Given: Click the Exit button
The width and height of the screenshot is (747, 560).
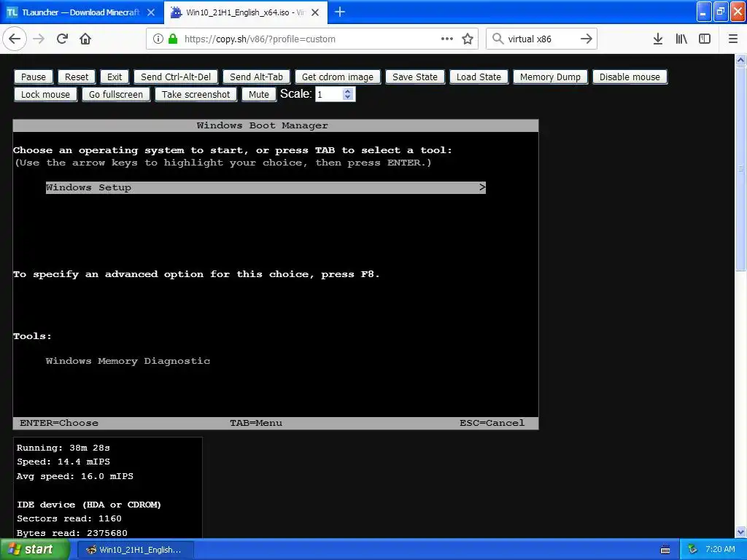Looking at the screenshot, I should point(115,77).
